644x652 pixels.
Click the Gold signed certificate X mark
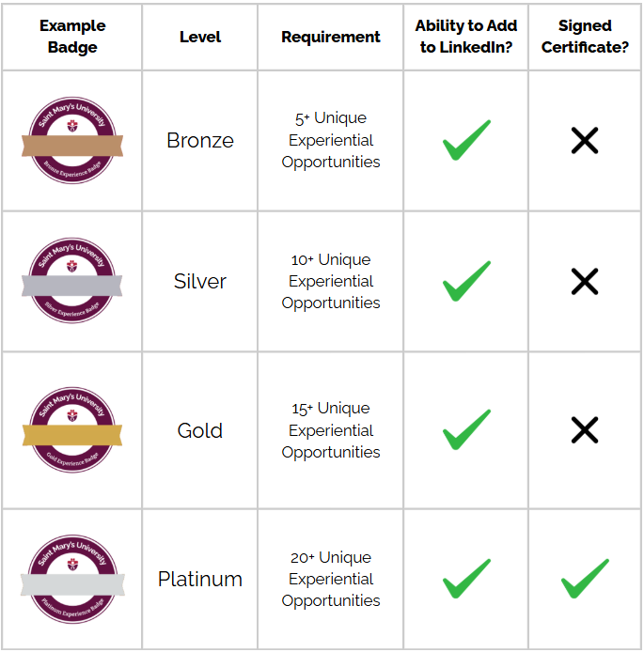coord(585,430)
